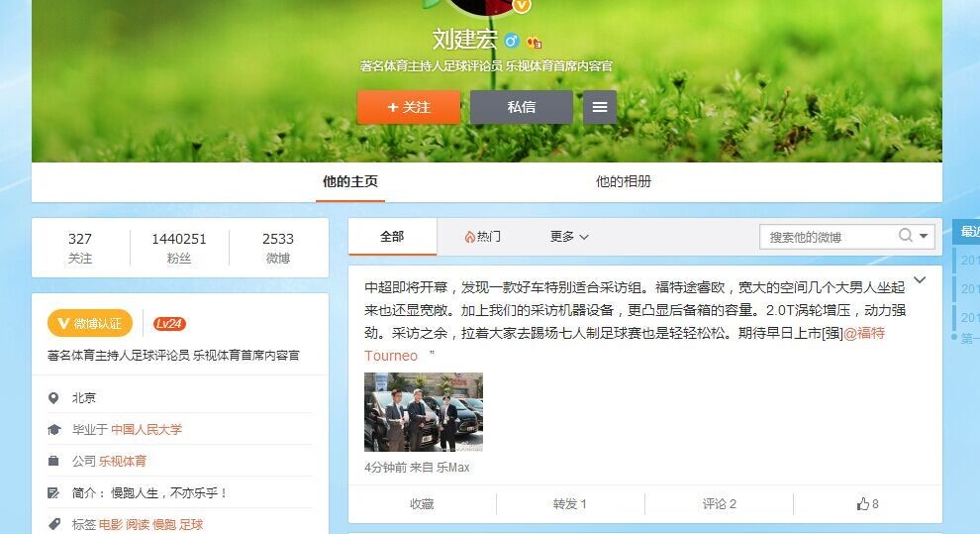Open the hamburger menu button in header

pos(600,107)
